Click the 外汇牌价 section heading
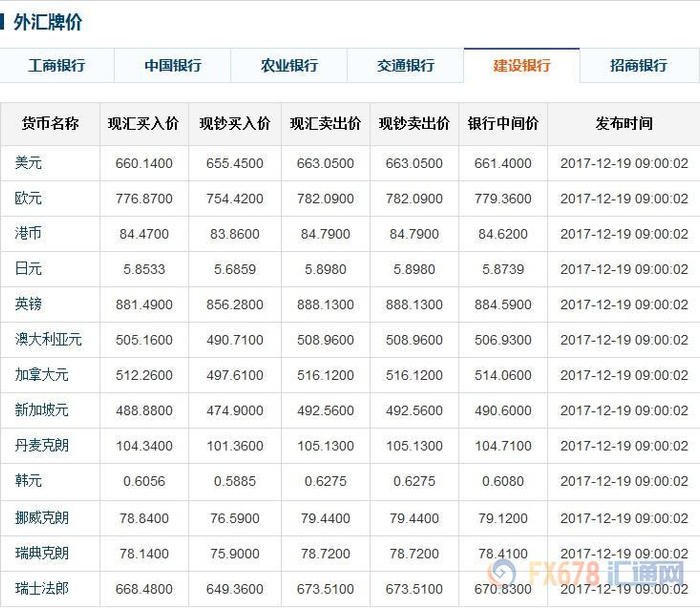This screenshot has height=608, width=700. 48,22
